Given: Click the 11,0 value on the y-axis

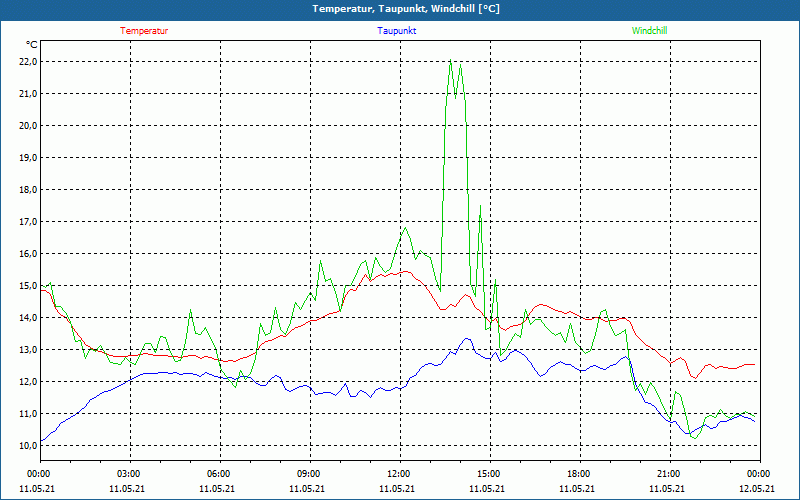Looking at the screenshot, I should point(28,414).
